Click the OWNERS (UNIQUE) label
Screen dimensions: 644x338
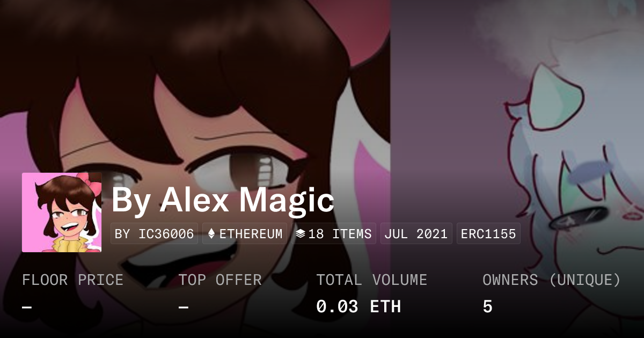coord(552,280)
